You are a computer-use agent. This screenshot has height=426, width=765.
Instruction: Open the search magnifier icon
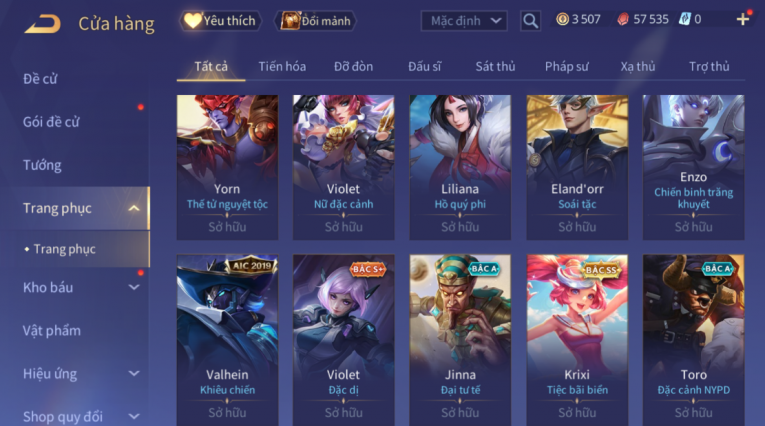tap(530, 21)
